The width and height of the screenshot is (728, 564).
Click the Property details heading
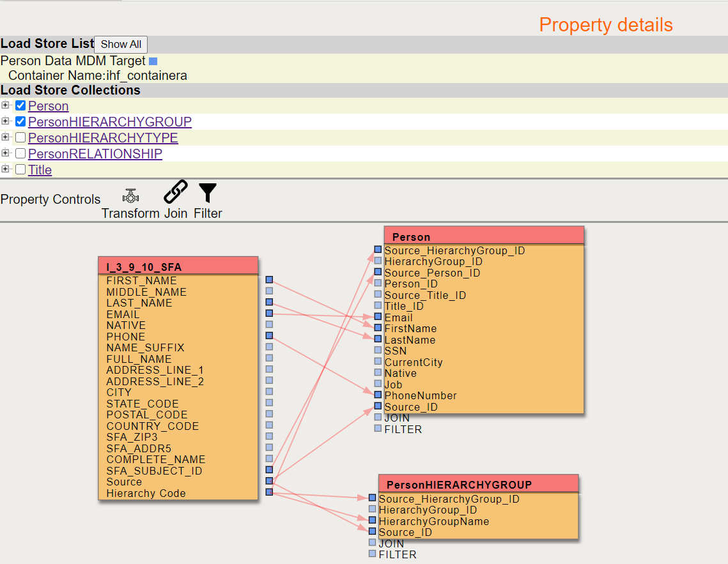pos(606,25)
